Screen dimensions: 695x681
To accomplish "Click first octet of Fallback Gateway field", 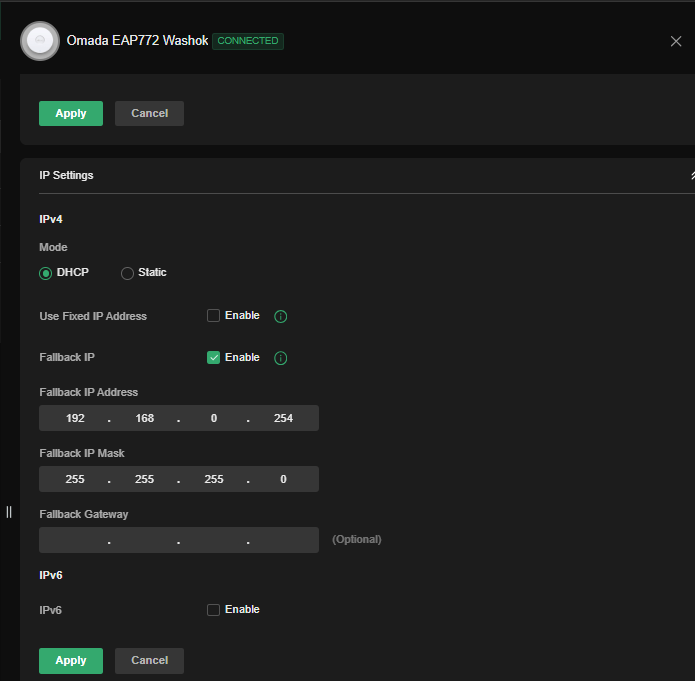I will (75, 540).
